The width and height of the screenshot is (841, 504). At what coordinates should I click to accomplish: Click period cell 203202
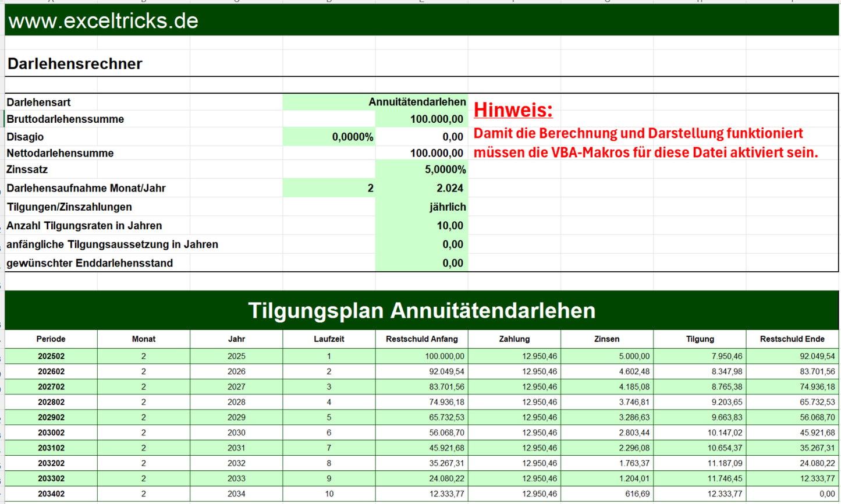click(x=51, y=463)
